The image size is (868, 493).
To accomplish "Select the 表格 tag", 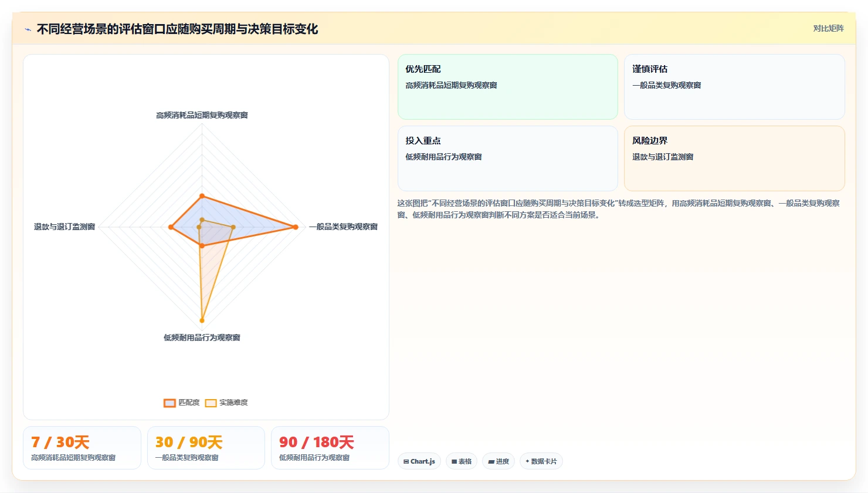I will [462, 461].
